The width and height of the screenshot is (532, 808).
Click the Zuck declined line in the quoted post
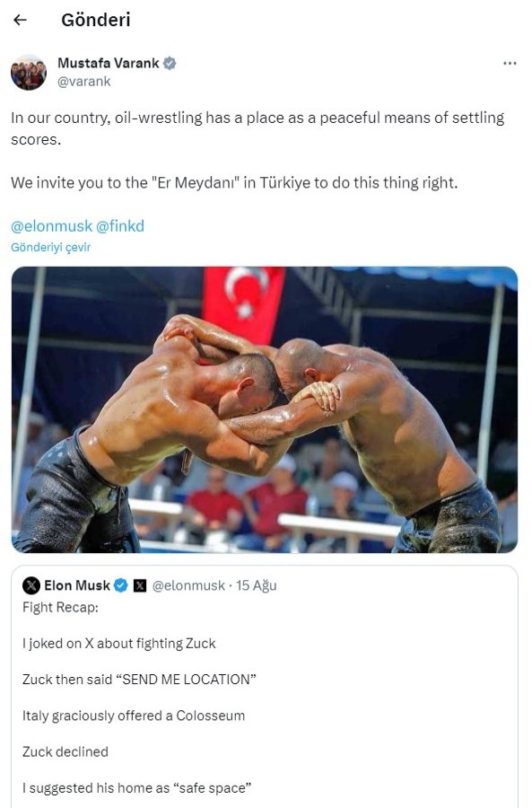click(x=65, y=751)
